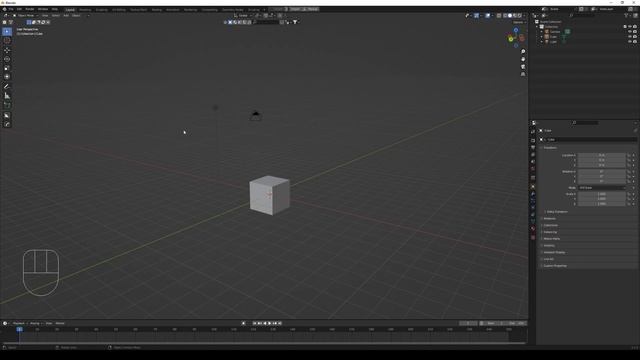
Task: Open the Modifiers wrench properties tab
Action: [x=533, y=194]
